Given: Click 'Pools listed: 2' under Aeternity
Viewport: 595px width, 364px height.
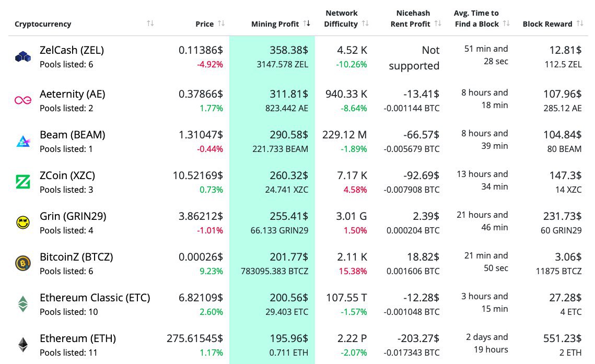Looking at the screenshot, I should (x=66, y=109).
